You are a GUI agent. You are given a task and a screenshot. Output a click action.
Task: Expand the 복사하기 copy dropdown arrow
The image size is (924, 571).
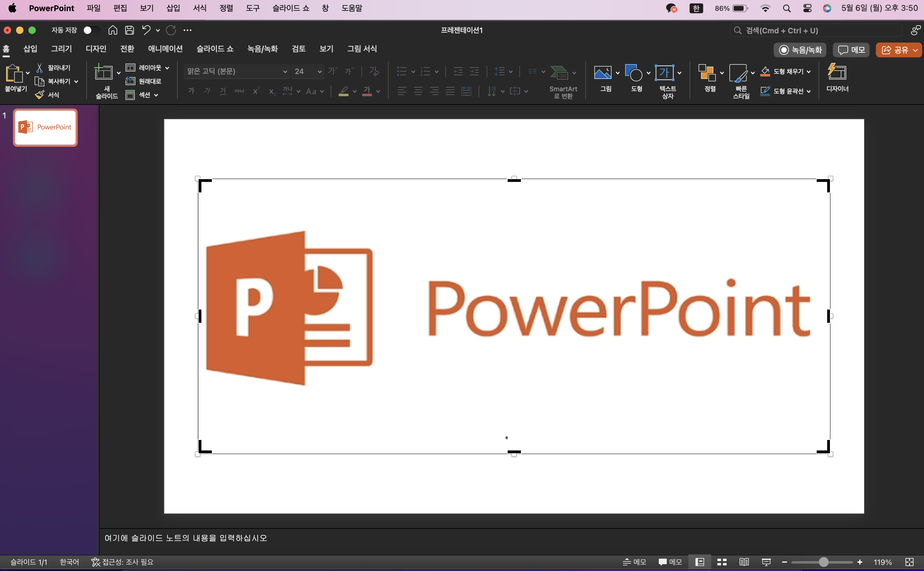point(76,82)
